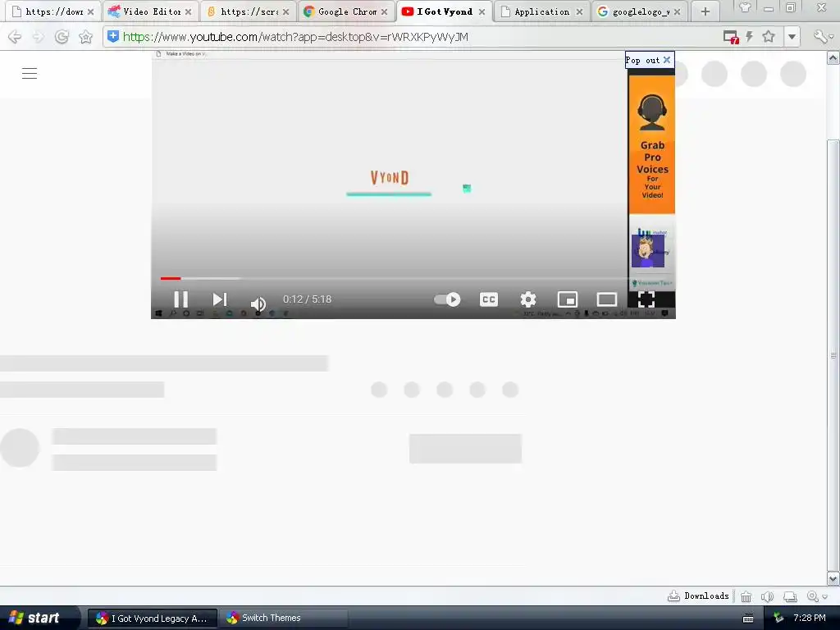Toggle closed captions CC button
The image size is (840, 630).
coord(489,299)
